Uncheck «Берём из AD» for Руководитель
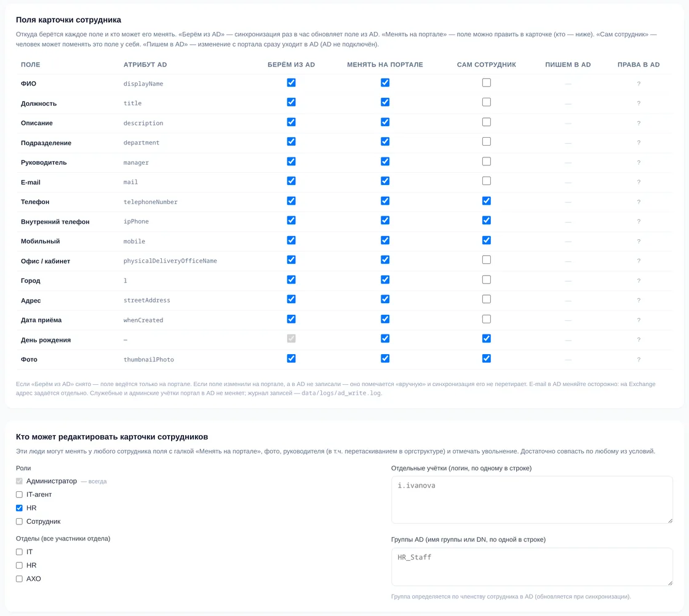This screenshot has height=616, width=689. 292,162
